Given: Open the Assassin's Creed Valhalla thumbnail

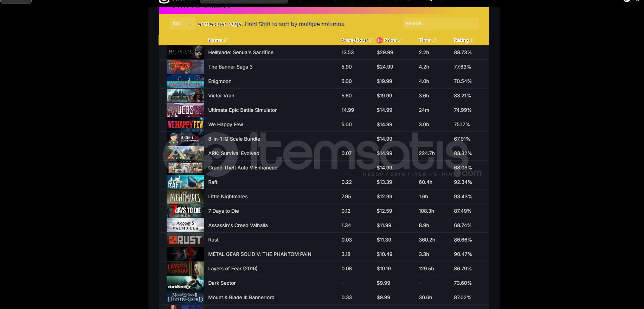Looking at the screenshot, I should pos(185,225).
